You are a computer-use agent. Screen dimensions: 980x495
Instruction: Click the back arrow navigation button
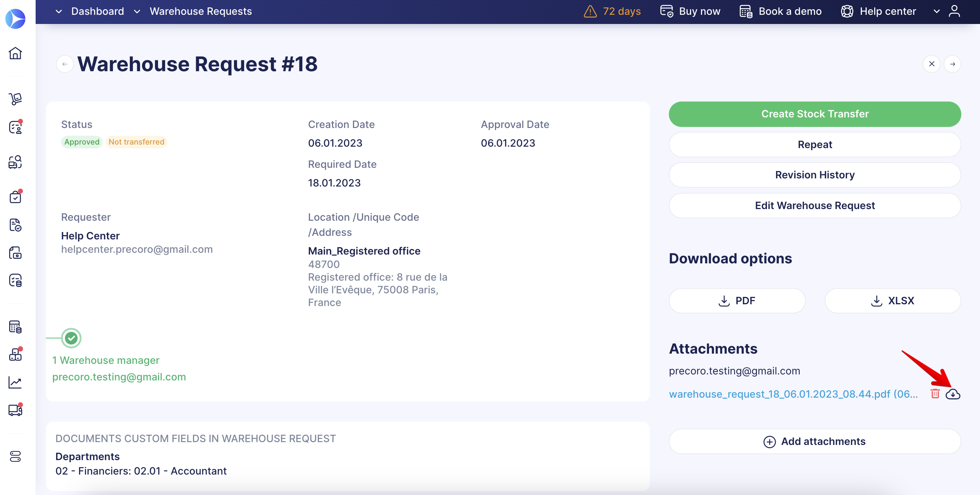(65, 64)
